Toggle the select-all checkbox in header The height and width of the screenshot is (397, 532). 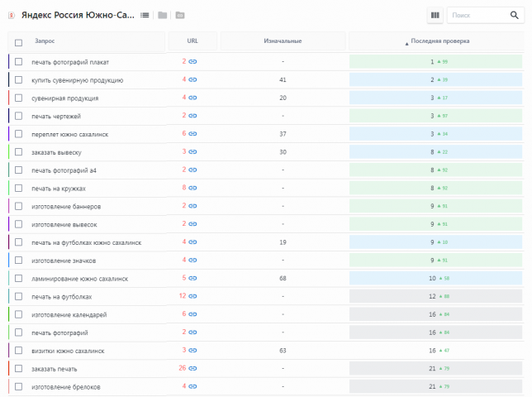click(x=19, y=42)
